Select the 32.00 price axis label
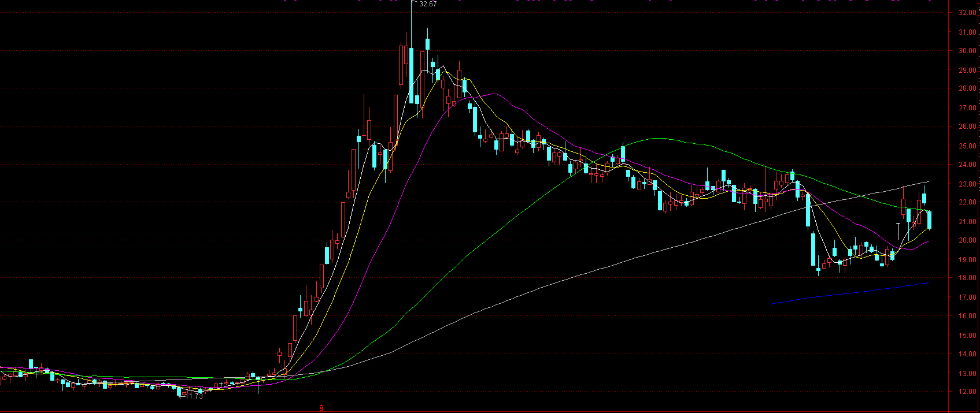Viewport: 980px width, 413px height. click(967, 13)
